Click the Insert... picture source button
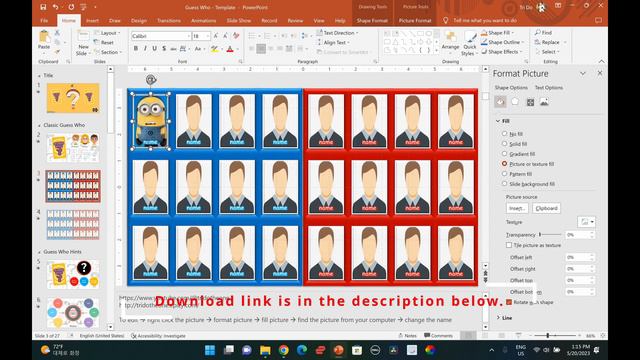 point(517,208)
